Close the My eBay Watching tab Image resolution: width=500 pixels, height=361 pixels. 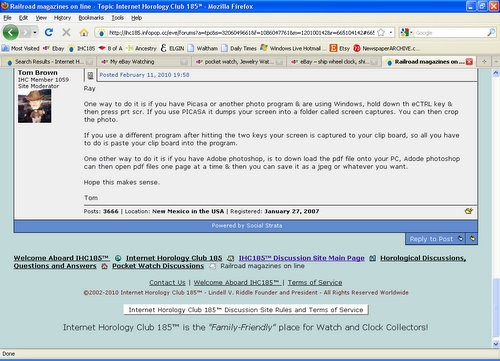coord(184,62)
